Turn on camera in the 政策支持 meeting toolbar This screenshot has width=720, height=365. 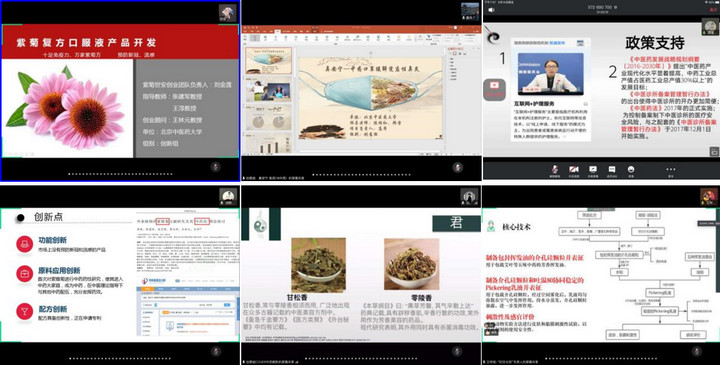pyautogui.click(x=574, y=170)
